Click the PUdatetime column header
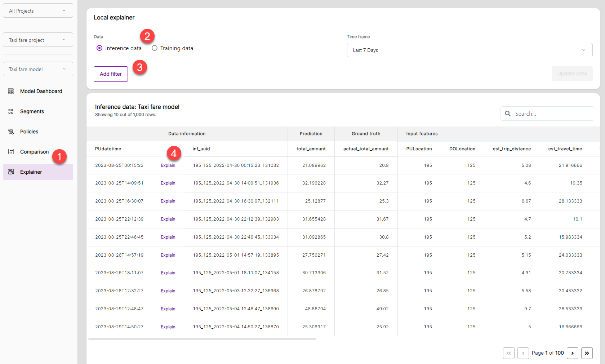Image resolution: width=605 pixels, height=364 pixels. click(x=108, y=149)
